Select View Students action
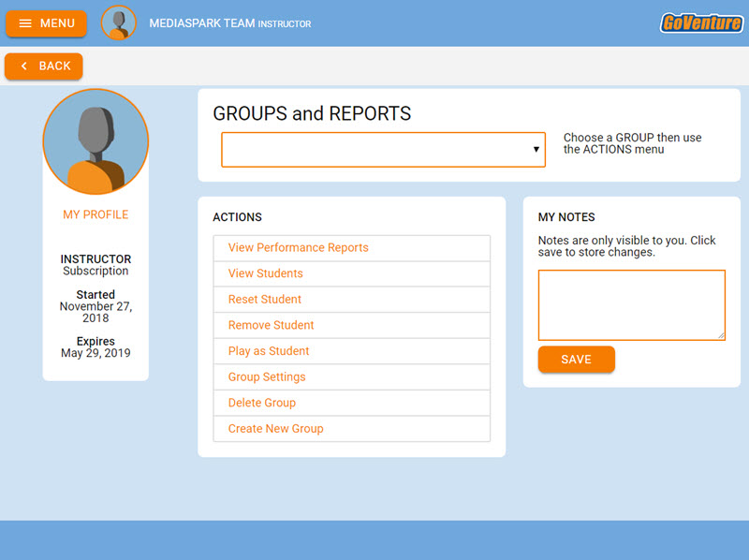This screenshot has width=749, height=560. [x=352, y=273]
